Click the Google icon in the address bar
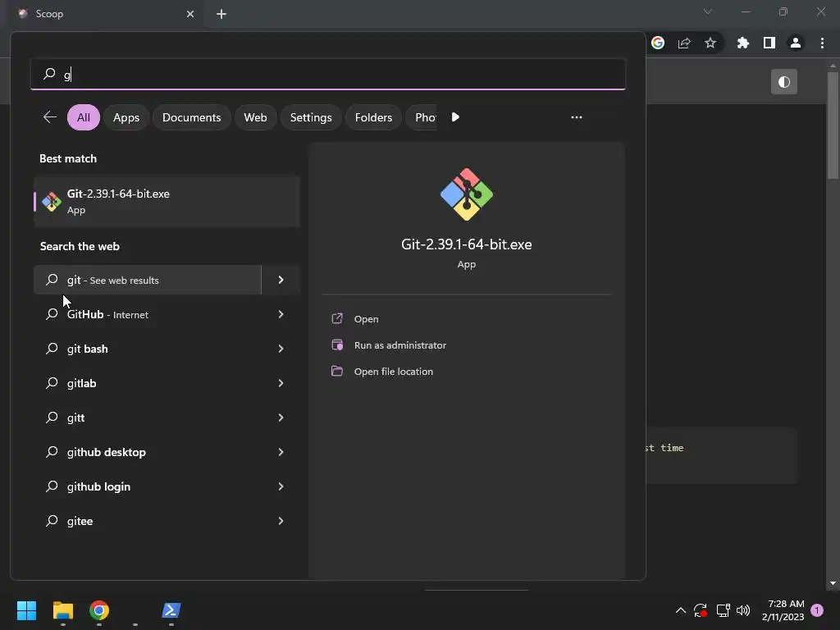 point(658,43)
